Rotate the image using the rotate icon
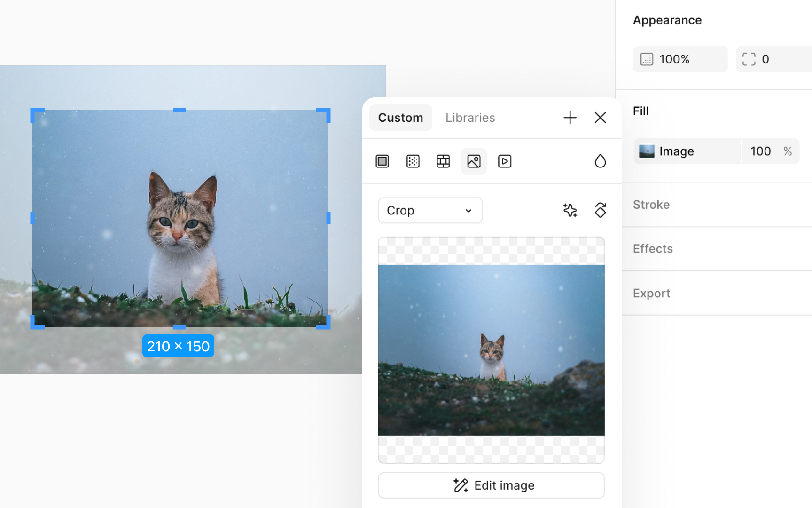812x508 pixels. [x=600, y=210]
